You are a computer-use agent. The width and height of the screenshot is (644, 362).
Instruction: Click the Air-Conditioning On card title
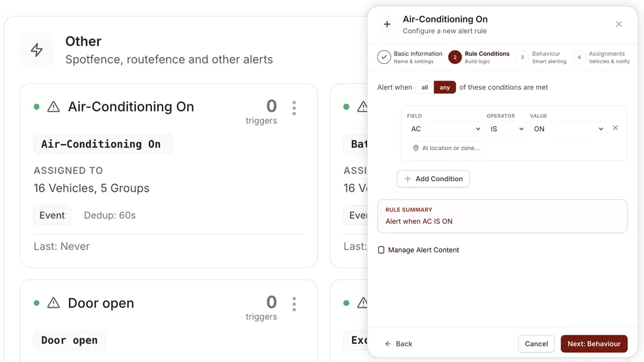pos(131,107)
